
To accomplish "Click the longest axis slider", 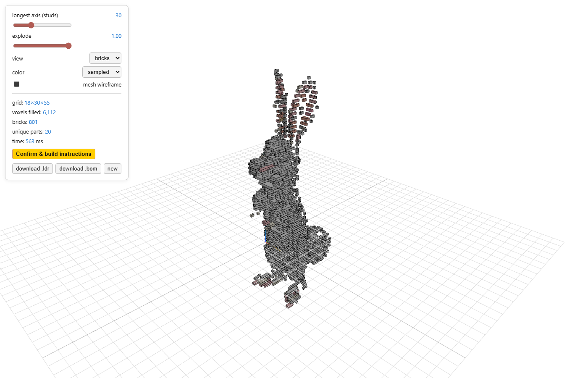I will (42, 25).
